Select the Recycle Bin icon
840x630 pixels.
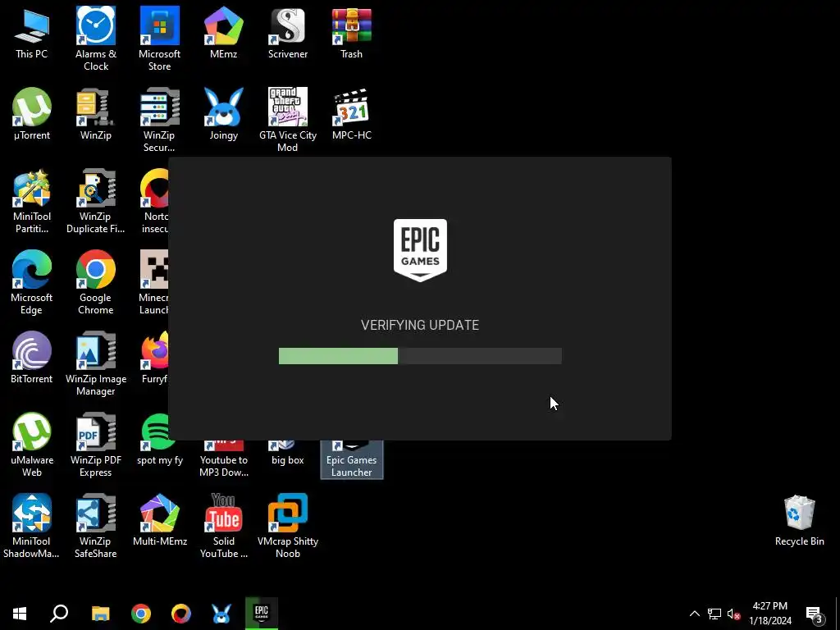[799, 521]
